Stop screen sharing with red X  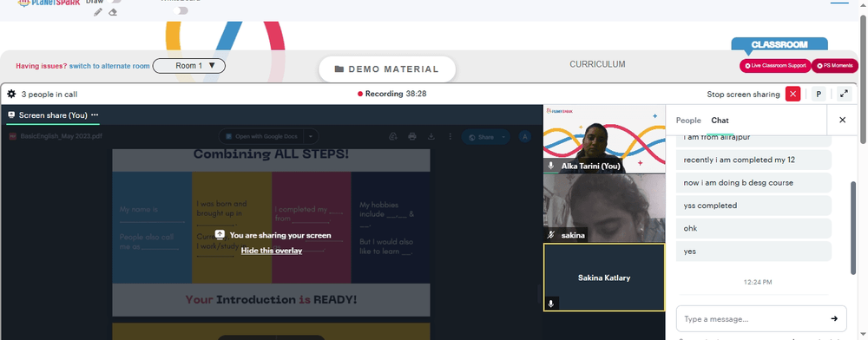[792, 94]
